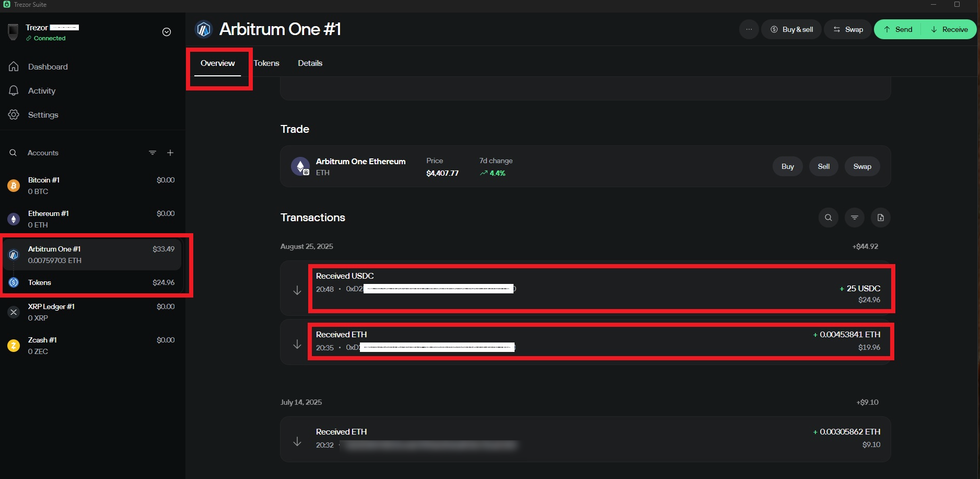This screenshot has height=479, width=980.
Task: Click the + 25 USDC amount
Action: [860, 289]
